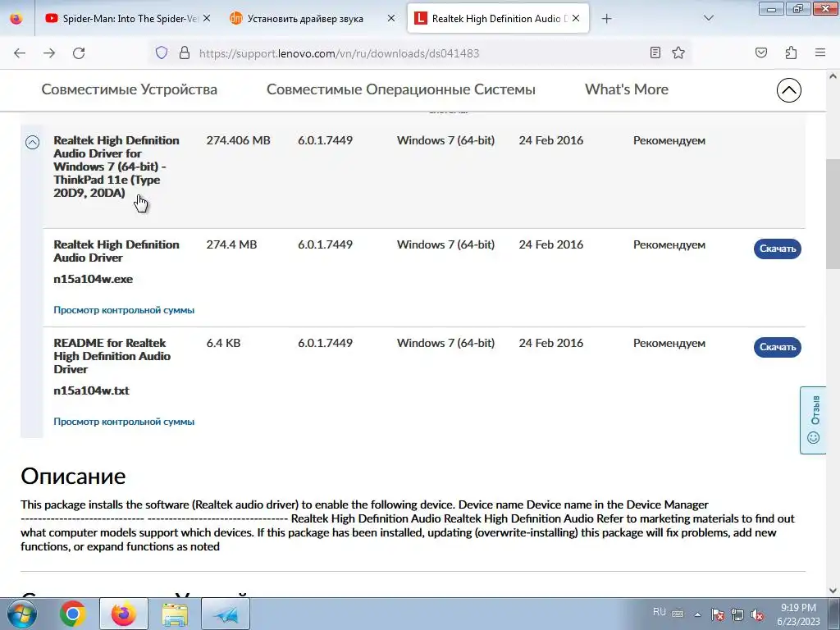Viewport: 840px width, 630px height.
Task: Go to What's More section
Action: click(626, 89)
